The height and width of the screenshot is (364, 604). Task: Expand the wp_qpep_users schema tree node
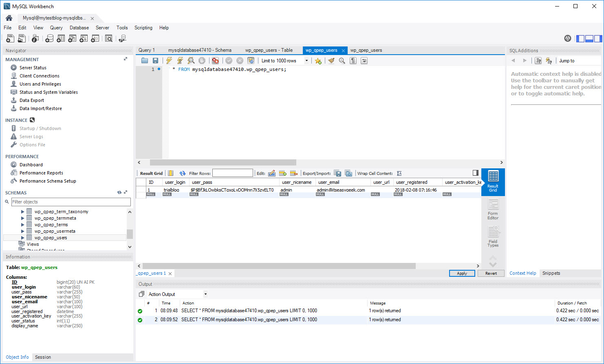23,238
